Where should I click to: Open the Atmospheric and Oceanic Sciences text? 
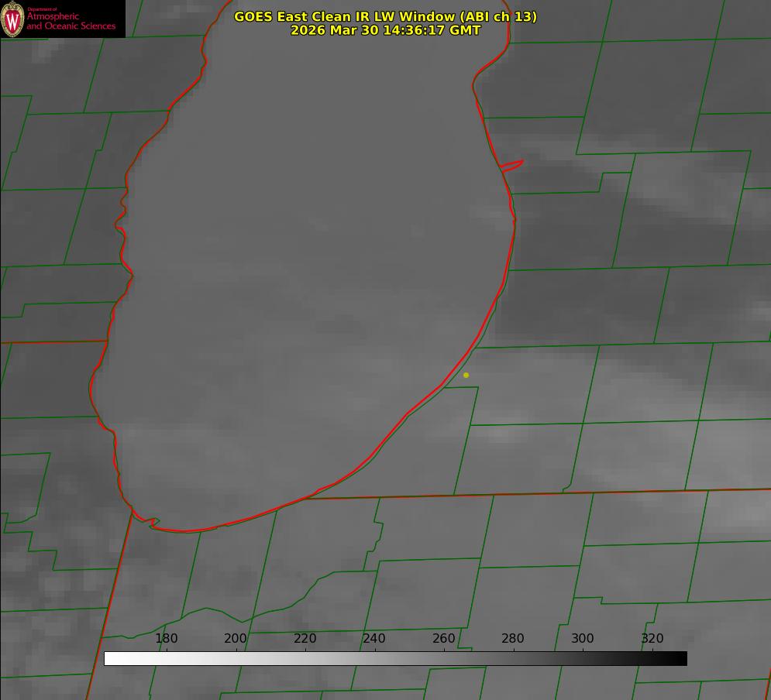(x=71, y=22)
